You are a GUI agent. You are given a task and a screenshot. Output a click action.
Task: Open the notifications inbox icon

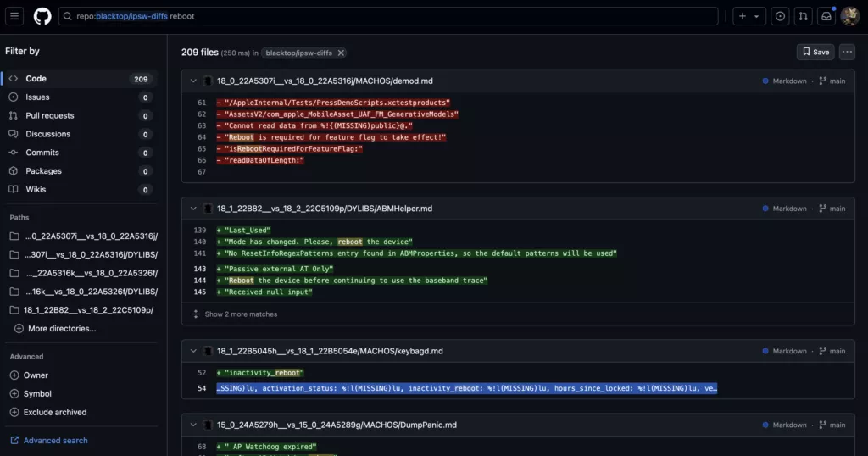point(826,16)
